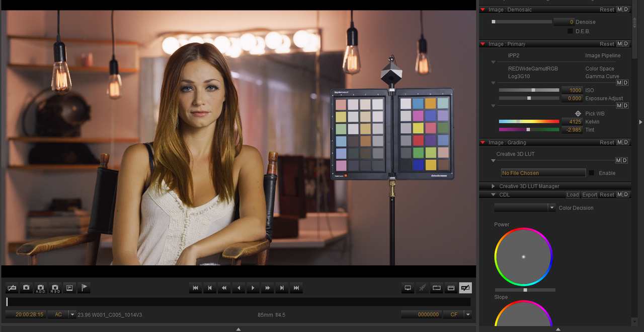Click D button in Image : Primary header
The image size is (644, 332).
point(626,44)
